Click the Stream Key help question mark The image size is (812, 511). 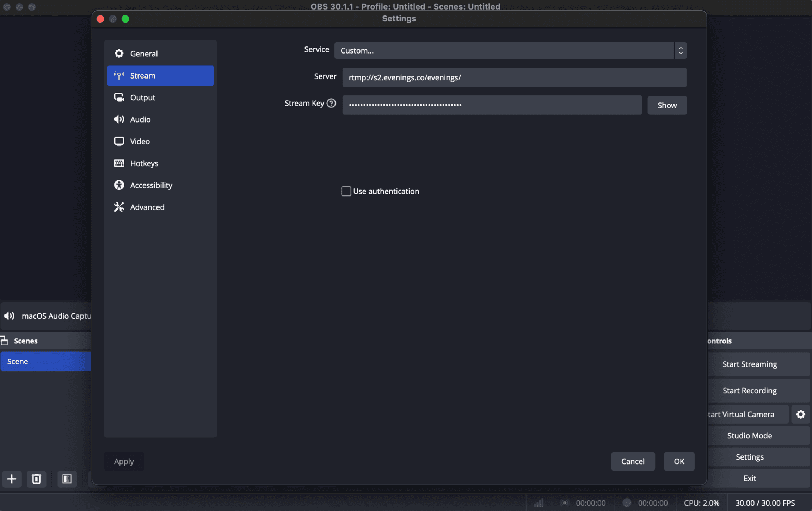tap(331, 103)
